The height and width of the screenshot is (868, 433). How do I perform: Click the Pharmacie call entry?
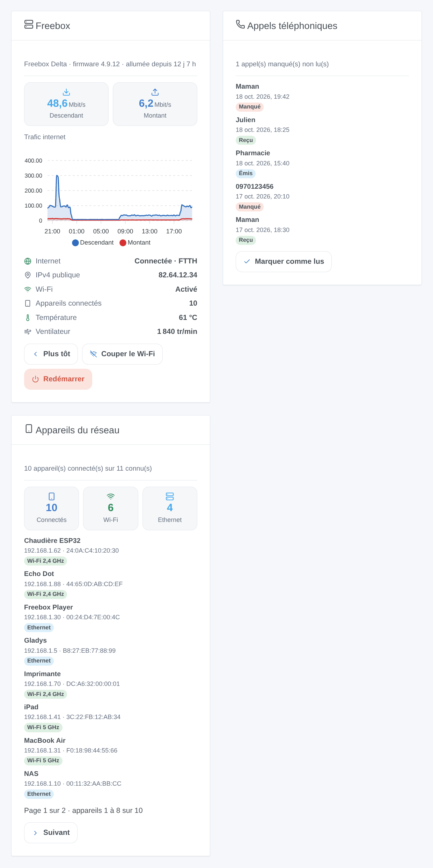point(322,163)
